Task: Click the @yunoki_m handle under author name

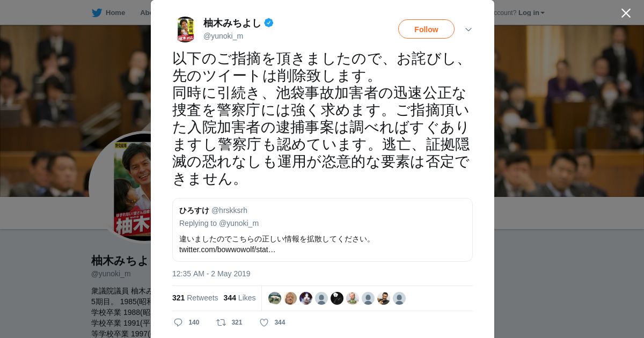Action: [223, 36]
